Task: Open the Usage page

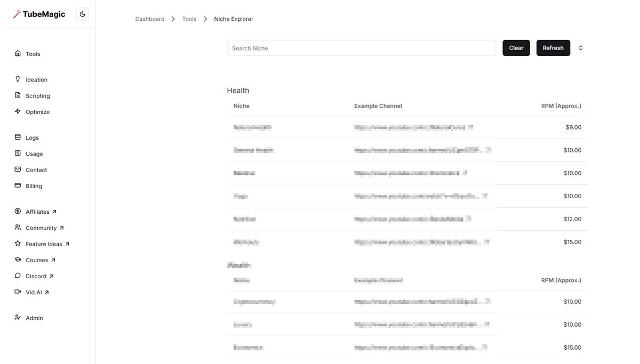Action: pyautogui.click(x=34, y=153)
